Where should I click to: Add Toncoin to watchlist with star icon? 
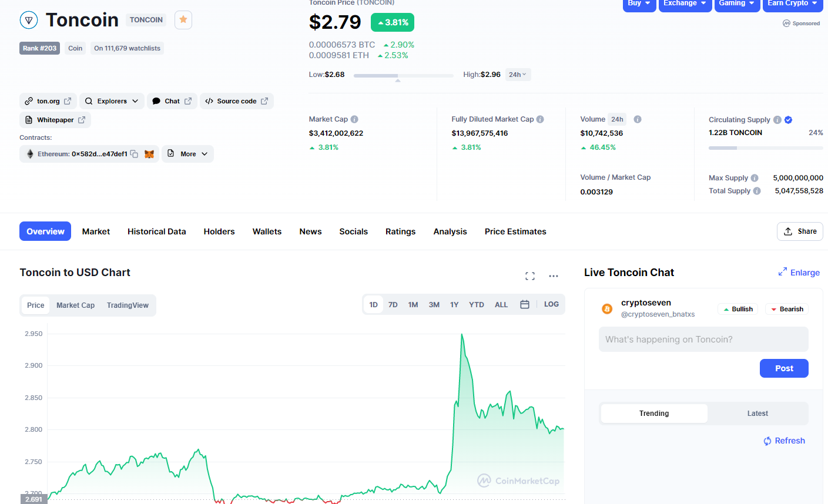[183, 20]
